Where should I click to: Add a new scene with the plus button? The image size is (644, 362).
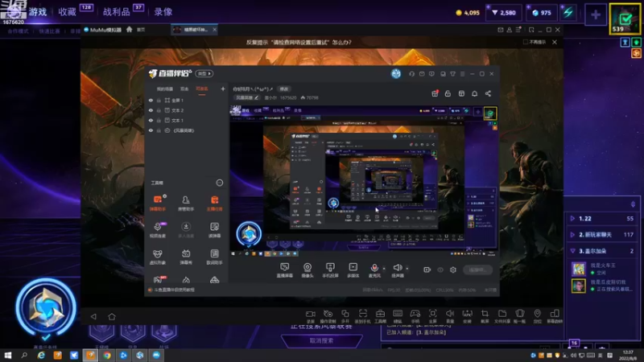pos(223,88)
